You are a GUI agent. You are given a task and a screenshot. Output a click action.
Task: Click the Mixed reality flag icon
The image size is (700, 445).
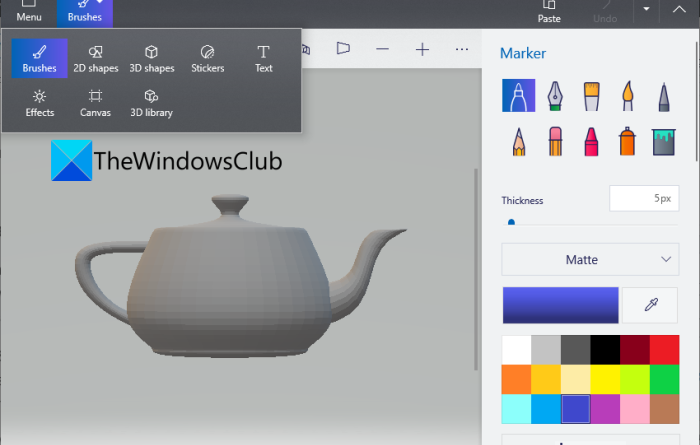pyautogui.click(x=343, y=48)
